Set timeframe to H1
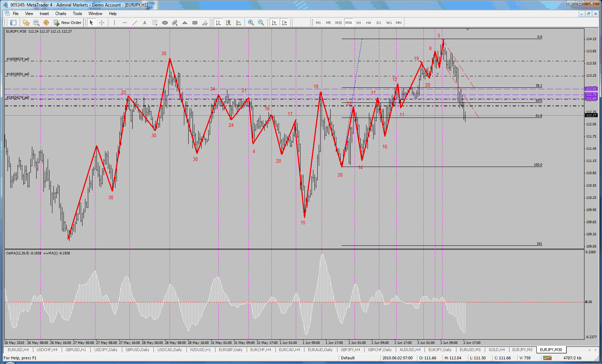Screen dimensions: 602x364 pyautogui.click(x=359, y=23)
